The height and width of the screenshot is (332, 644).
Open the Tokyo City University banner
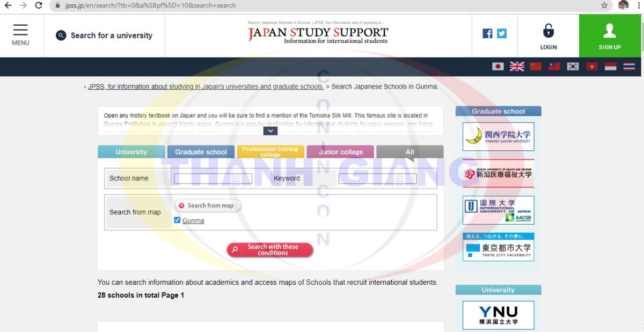498,247
